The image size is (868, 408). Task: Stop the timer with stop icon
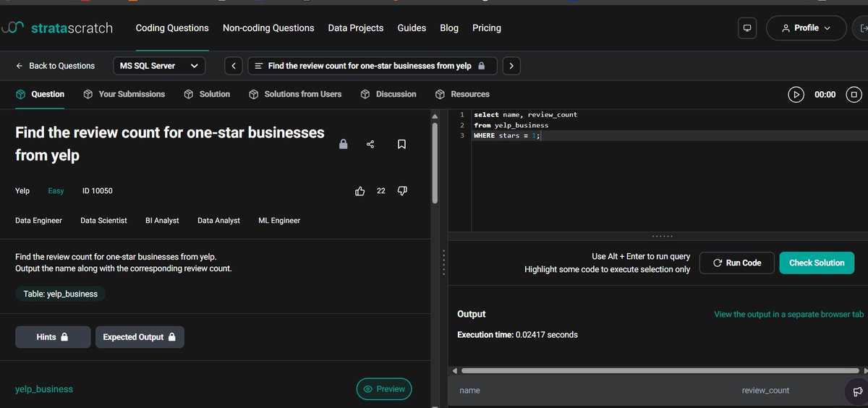tap(854, 94)
